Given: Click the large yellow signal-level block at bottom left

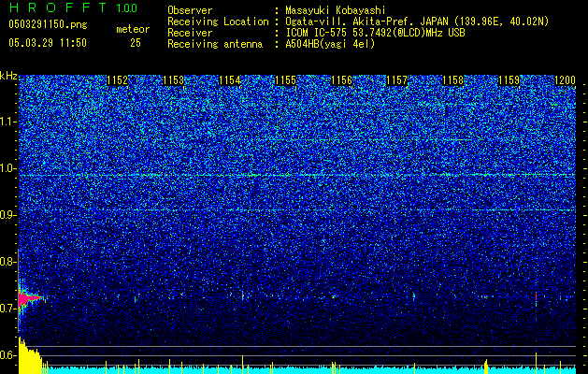Looking at the screenshot, I should pos(29,356).
